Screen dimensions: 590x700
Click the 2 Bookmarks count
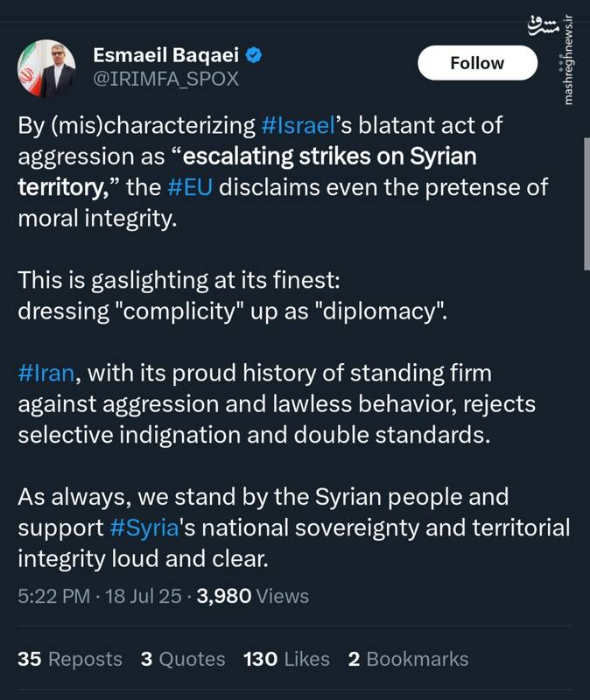[x=408, y=659]
